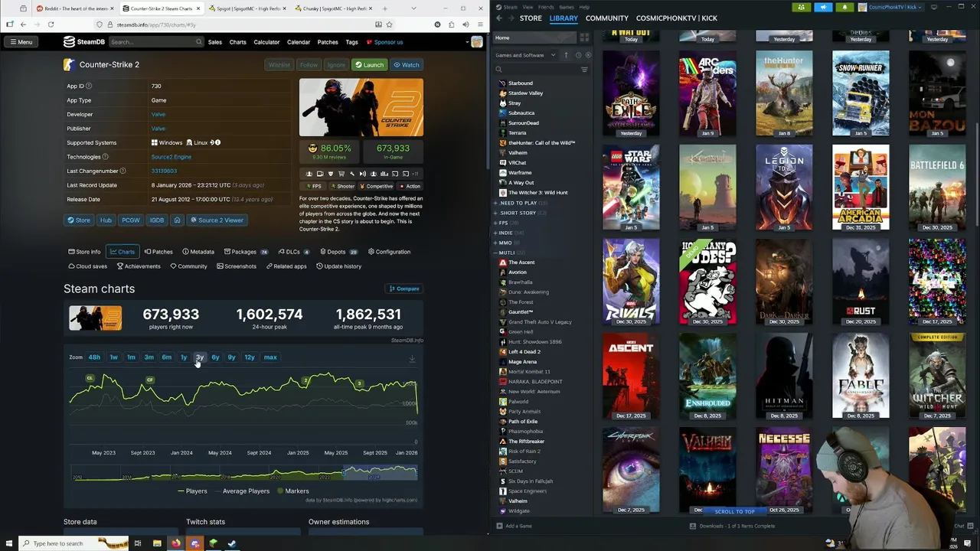The width and height of the screenshot is (980, 551).
Task: Open the CosmicPhonkTV account dropdown
Action: [890, 7]
